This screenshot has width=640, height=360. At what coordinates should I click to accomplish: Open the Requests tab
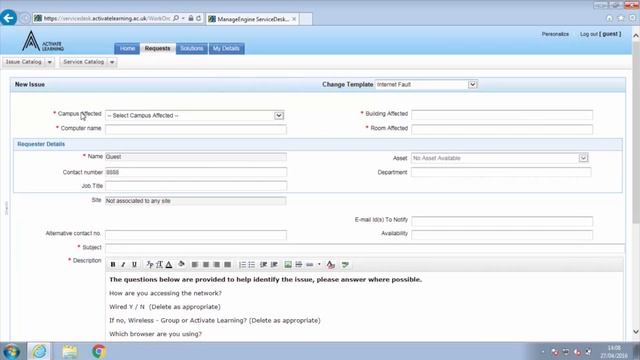tap(158, 49)
